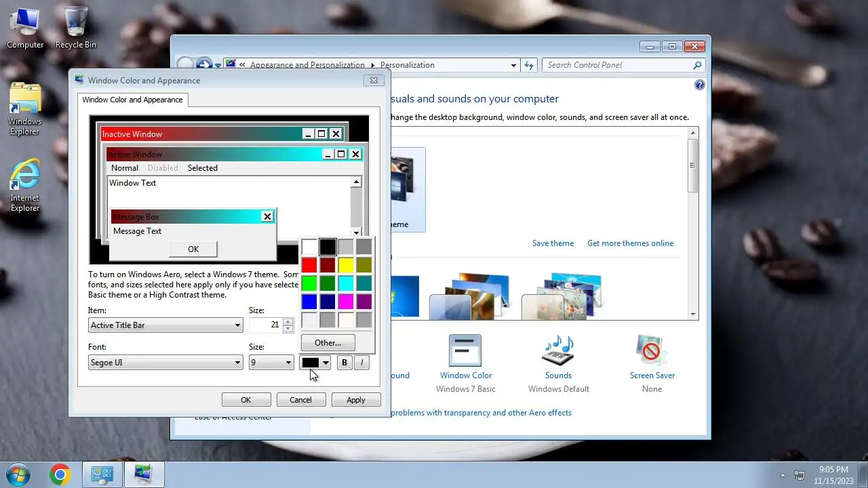
Task: Open the font color dropdown arrow
Action: (x=325, y=363)
